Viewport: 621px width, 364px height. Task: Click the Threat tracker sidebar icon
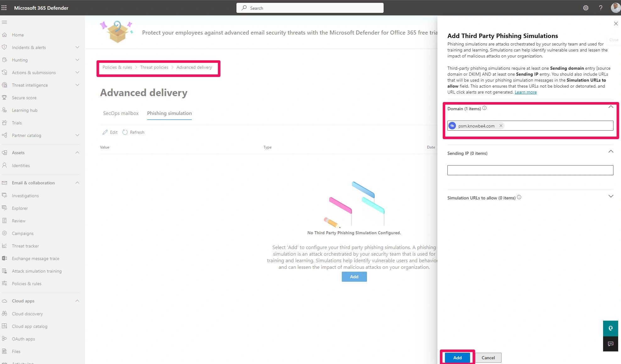(x=4, y=246)
